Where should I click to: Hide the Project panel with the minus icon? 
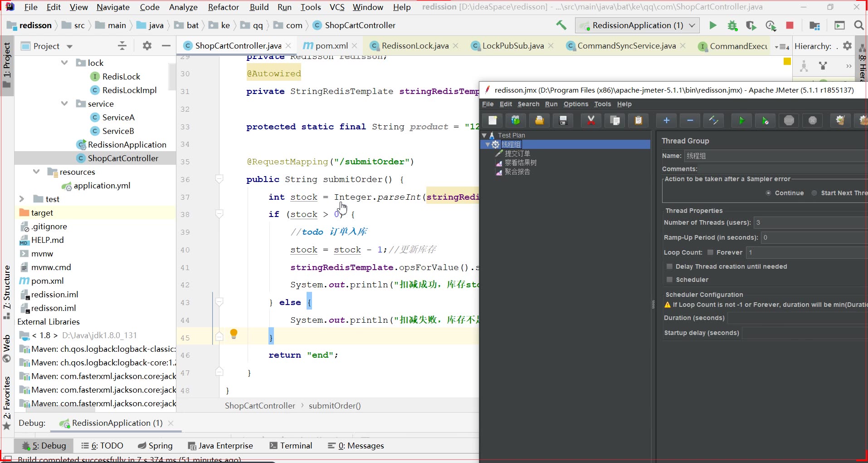(166, 46)
